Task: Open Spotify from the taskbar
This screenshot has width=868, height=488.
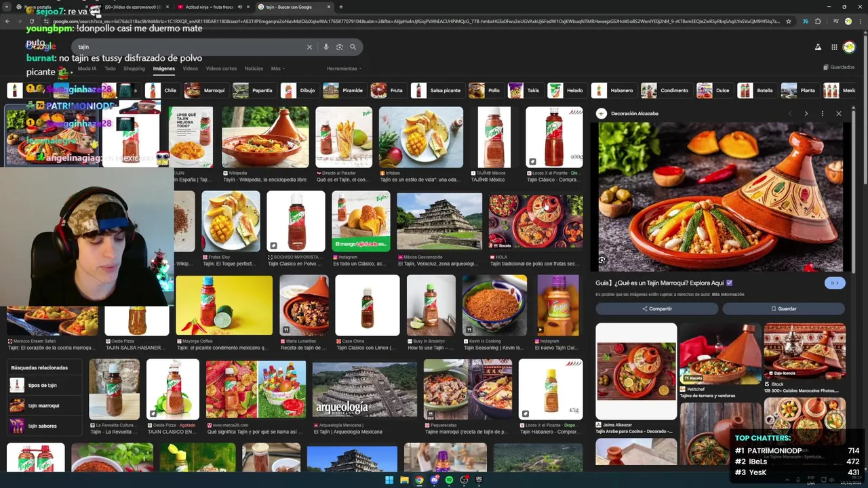Action: [449, 480]
